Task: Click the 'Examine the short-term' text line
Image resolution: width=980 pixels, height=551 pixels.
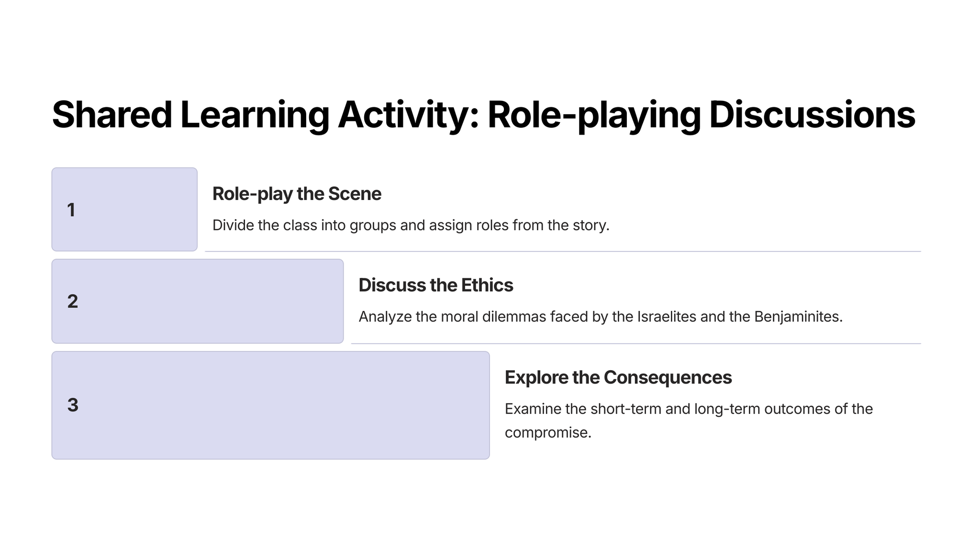Action: 689,409
